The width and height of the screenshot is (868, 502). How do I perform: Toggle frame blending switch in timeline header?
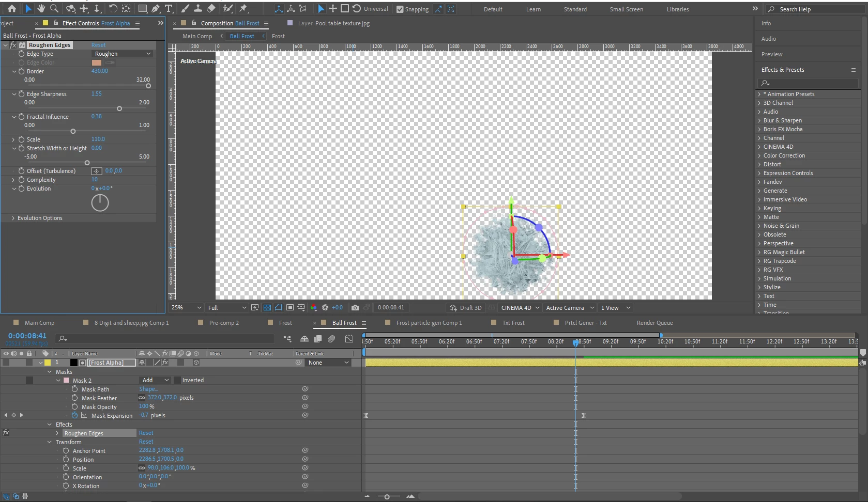click(x=318, y=339)
